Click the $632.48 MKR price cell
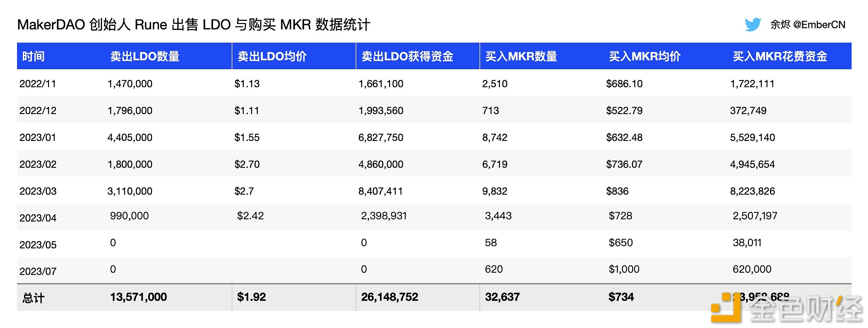The width and height of the screenshot is (868, 328). (624, 137)
